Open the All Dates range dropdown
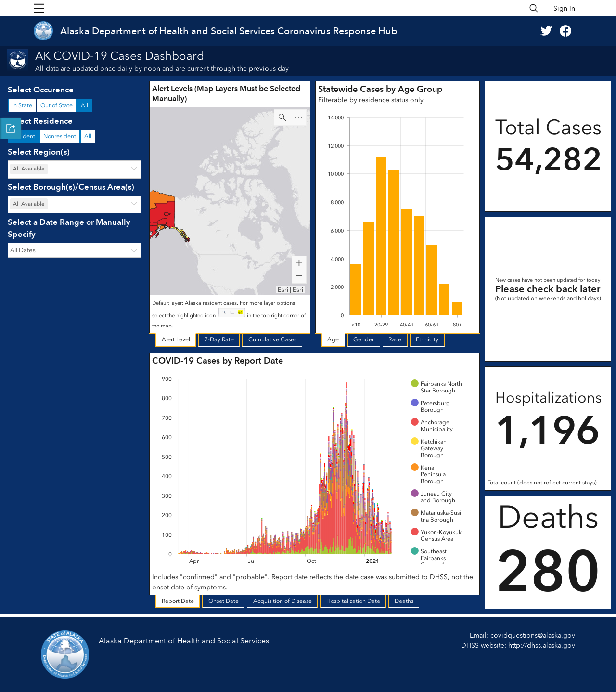The height and width of the screenshot is (692, 616). (x=75, y=250)
